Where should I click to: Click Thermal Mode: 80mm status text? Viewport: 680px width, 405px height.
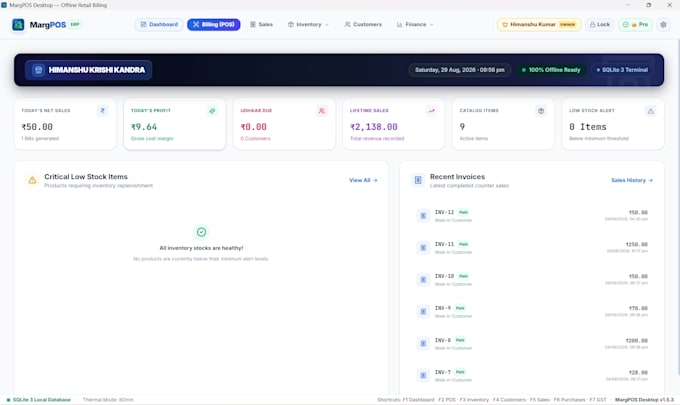(108, 400)
